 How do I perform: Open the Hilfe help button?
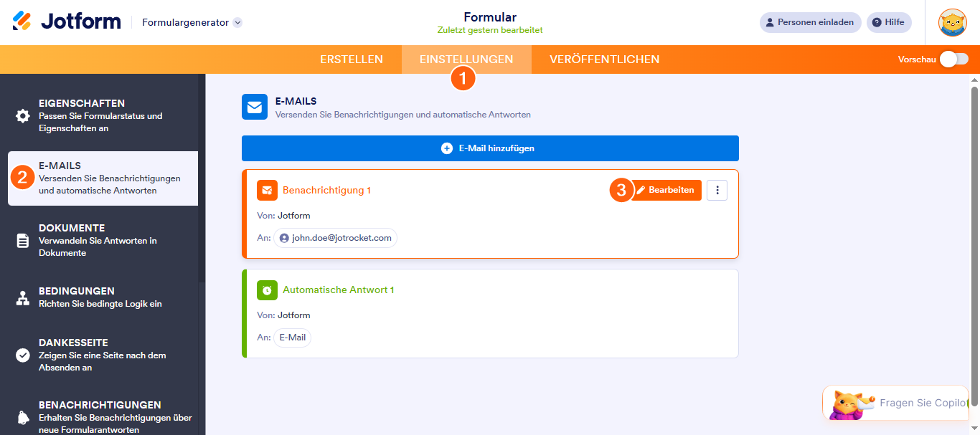coord(889,22)
